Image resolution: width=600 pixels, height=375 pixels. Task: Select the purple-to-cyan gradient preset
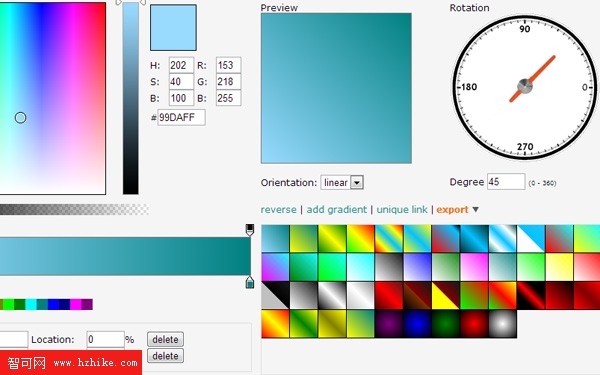[275, 267]
